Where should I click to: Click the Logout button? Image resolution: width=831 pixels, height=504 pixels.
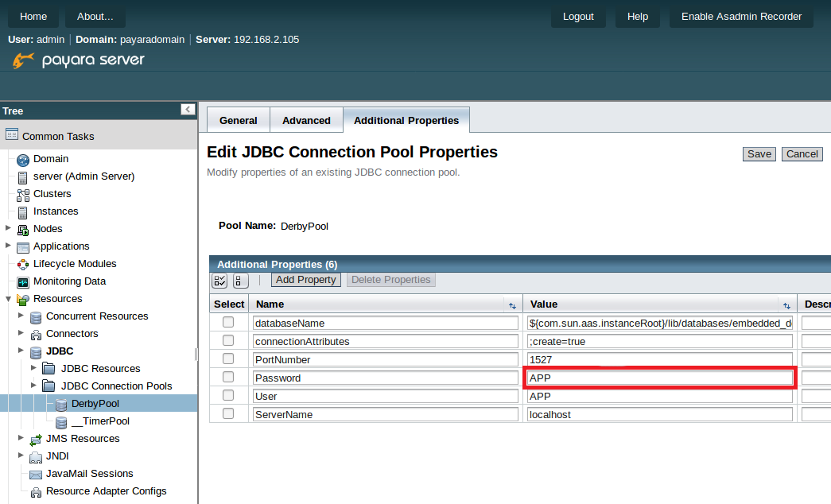tap(578, 17)
